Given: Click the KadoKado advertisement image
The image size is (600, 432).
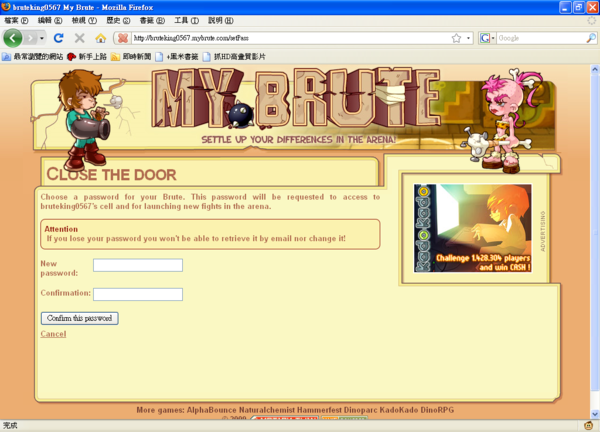Looking at the screenshot, I should [x=473, y=228].
